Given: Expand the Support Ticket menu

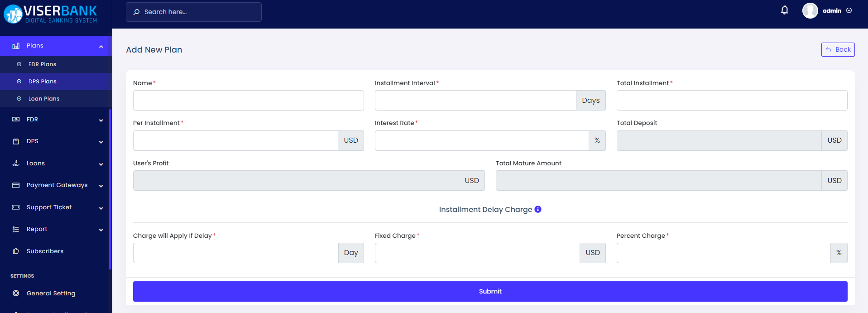Looking at the screenshot, I should [101, 208].
